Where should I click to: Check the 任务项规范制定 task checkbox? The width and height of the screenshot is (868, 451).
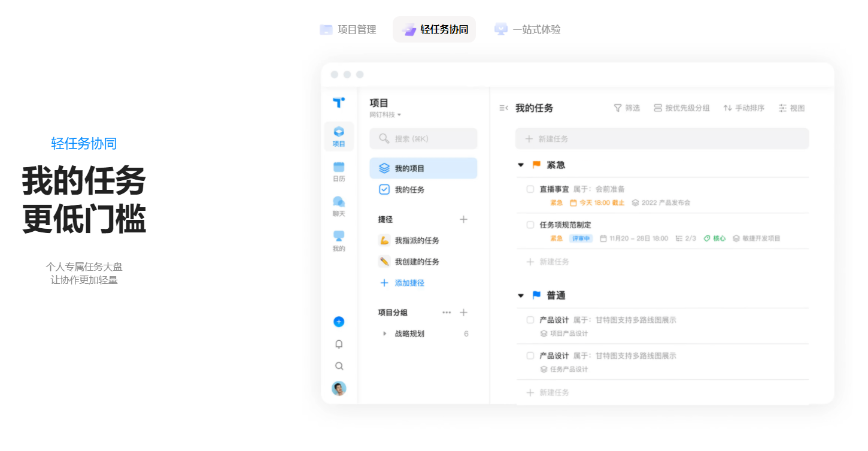pyautogui.click(x=530, y=225)
